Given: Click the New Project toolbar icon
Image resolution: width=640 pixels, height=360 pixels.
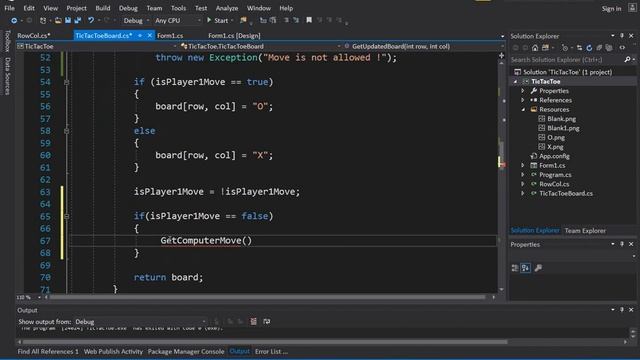Looking at the screenshot, I should click(x=43, y=20).
